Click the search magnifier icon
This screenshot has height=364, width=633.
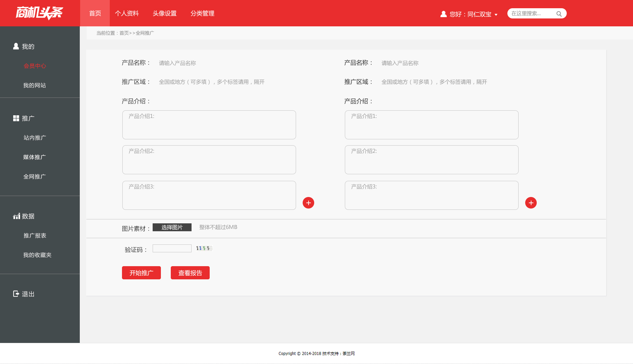click(559, 14)
